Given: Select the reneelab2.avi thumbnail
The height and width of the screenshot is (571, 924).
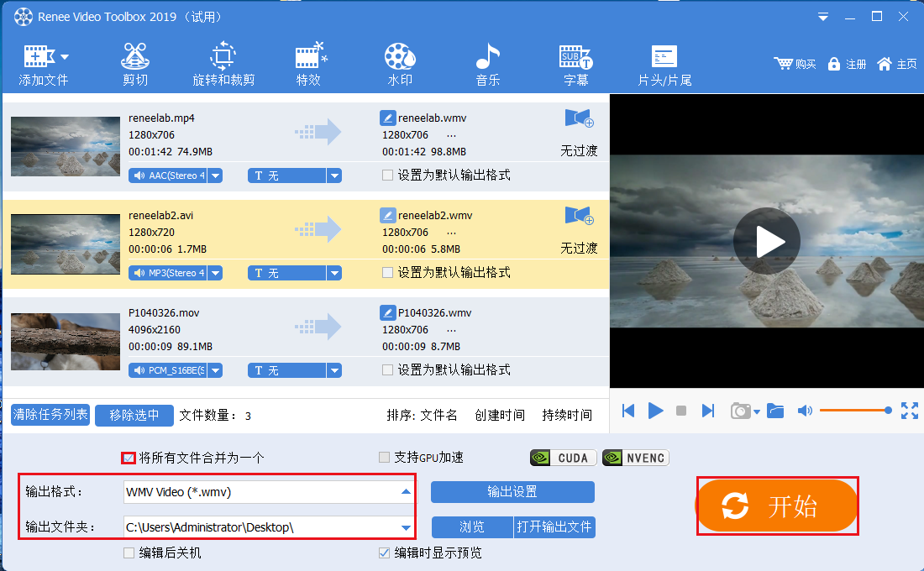Looking at the screenshot, I should point(66,244).
